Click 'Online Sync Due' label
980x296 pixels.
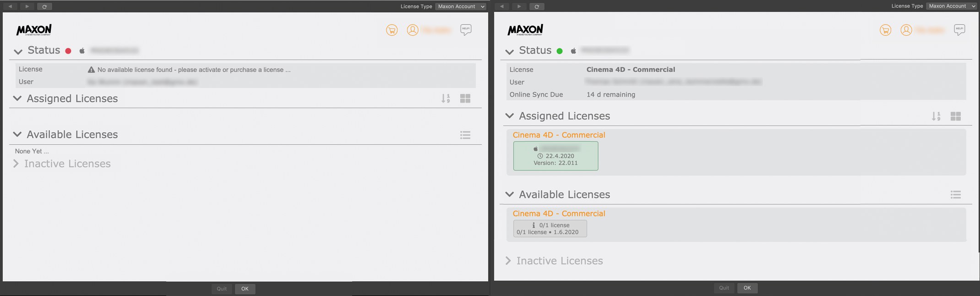pyautogui.click(x=536, y=95)
